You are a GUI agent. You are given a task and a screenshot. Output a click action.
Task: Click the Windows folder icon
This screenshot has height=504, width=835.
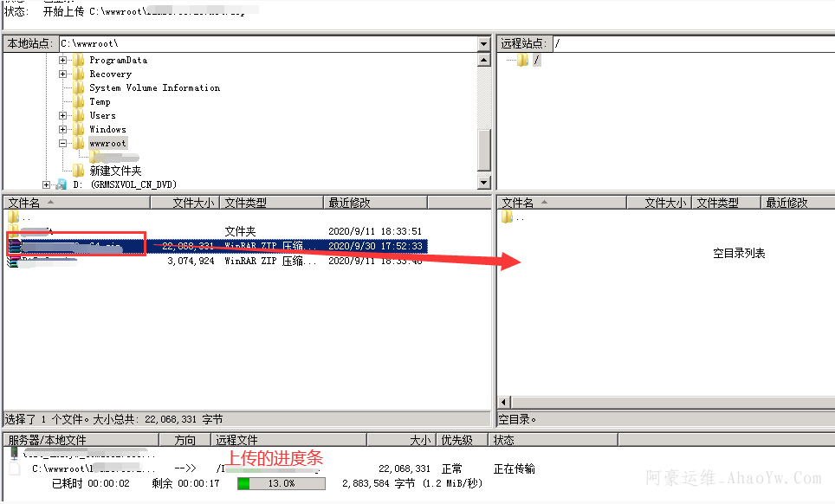tap(78, 129)
